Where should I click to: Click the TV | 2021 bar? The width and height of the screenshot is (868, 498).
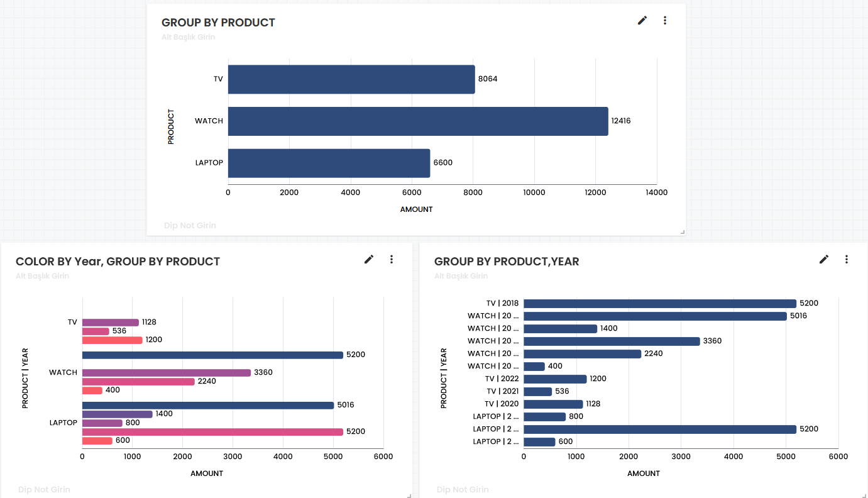pos(537,392)
